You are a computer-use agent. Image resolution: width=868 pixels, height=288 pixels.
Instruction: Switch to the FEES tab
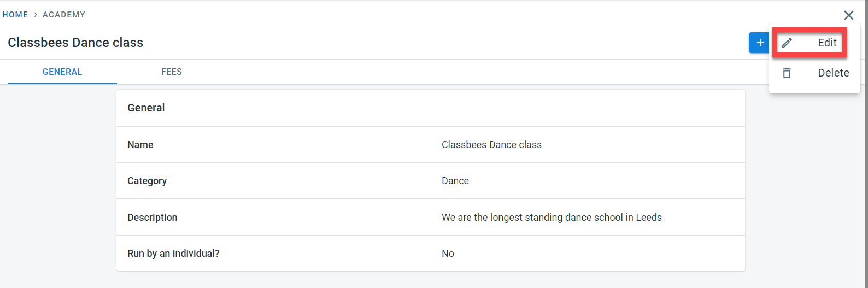[171, 72]
